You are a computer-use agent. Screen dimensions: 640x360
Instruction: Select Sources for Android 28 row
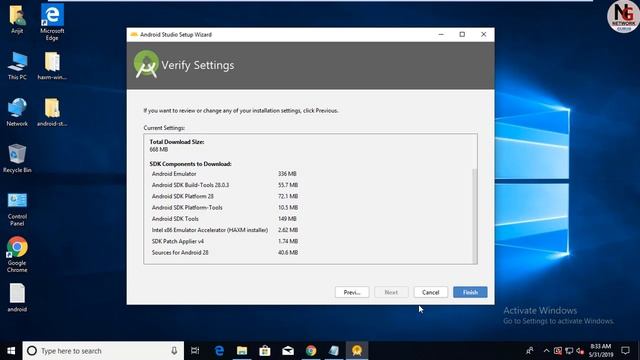click(224, 253)
